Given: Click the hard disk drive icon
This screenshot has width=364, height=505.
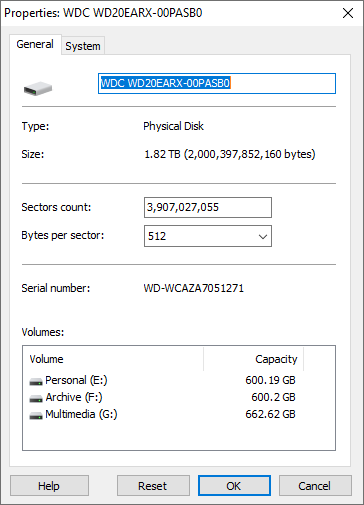Looking at the screenshot, I should tap(38, 89).
